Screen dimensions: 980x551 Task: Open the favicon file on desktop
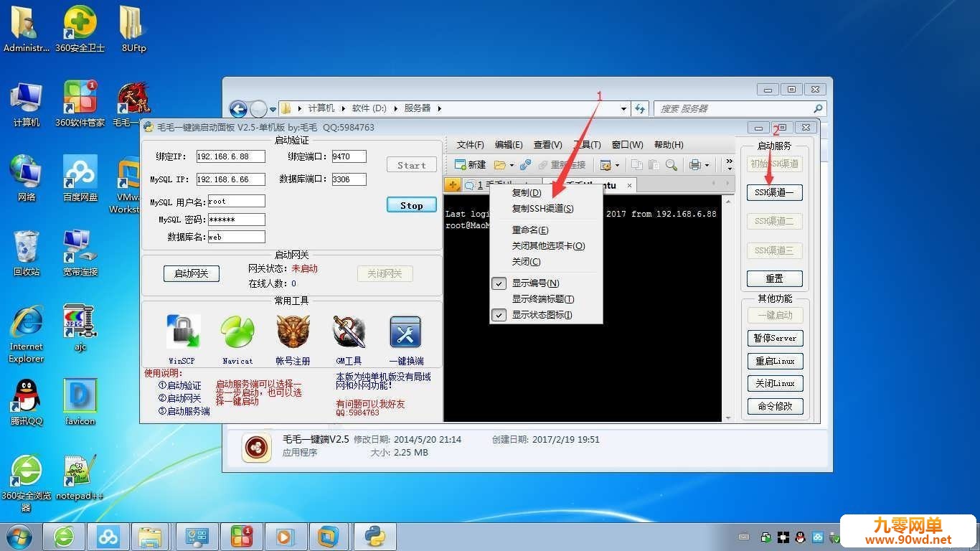[x=80, y=402]
